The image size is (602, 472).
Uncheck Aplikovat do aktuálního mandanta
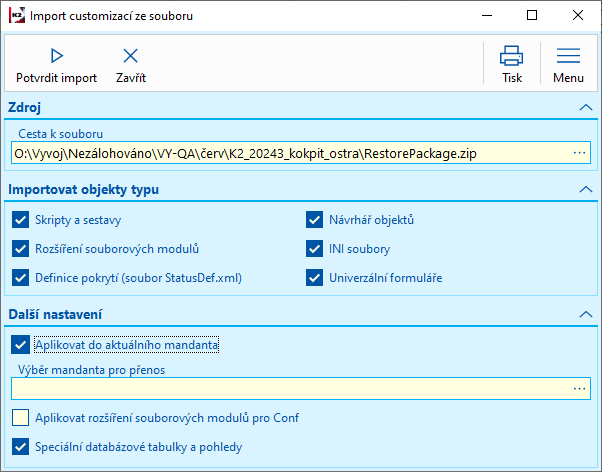click(x=20, y=345)
